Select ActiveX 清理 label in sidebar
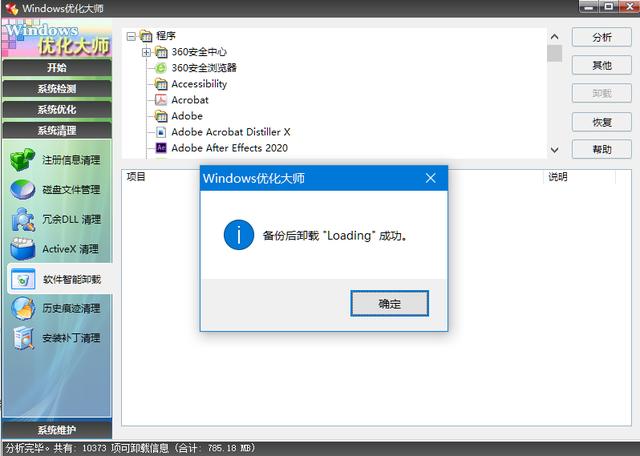640x456 pixels. (x=71, y=249)
